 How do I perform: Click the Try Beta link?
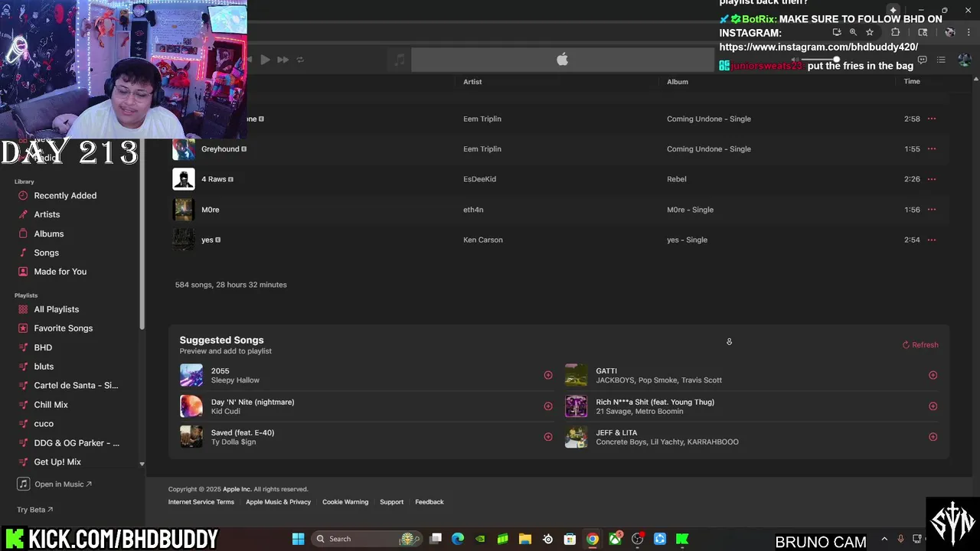point(35,510)
